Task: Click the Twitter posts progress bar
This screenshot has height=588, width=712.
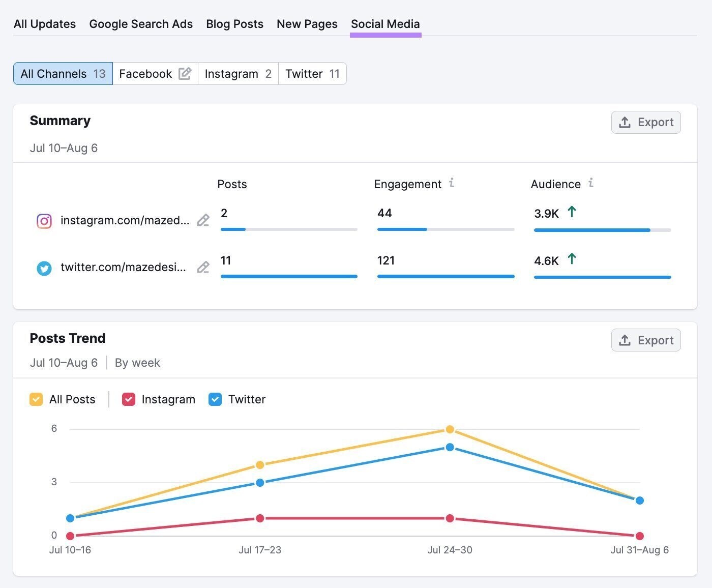Action: click(x=289, y=277)
